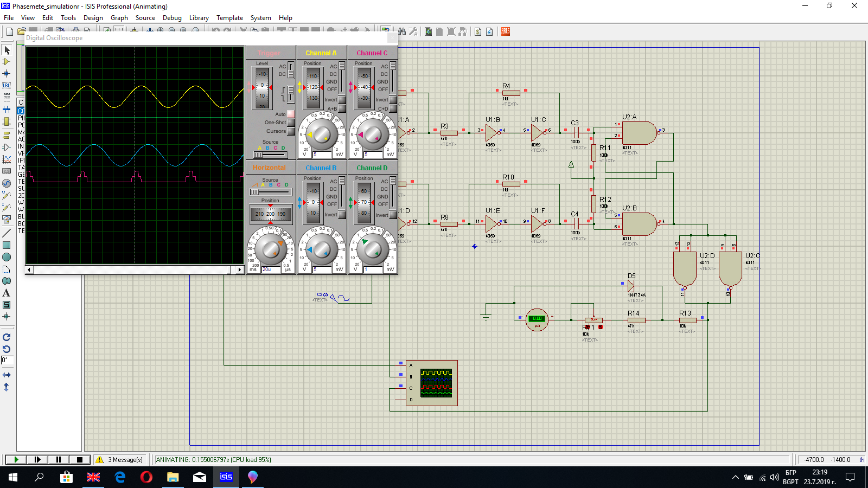Select the Selection Mode arrow tool
868x488 pixels.
tap(7, 50)
